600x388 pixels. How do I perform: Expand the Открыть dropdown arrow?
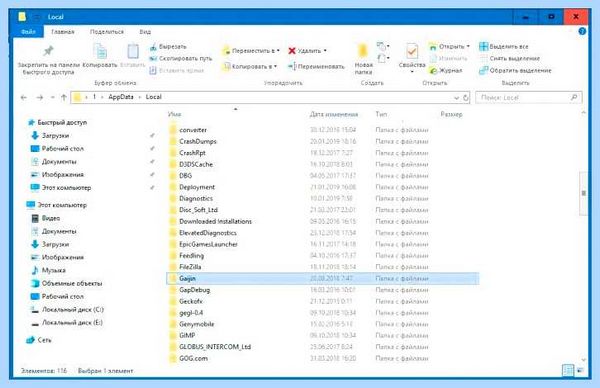click(468, 47)
